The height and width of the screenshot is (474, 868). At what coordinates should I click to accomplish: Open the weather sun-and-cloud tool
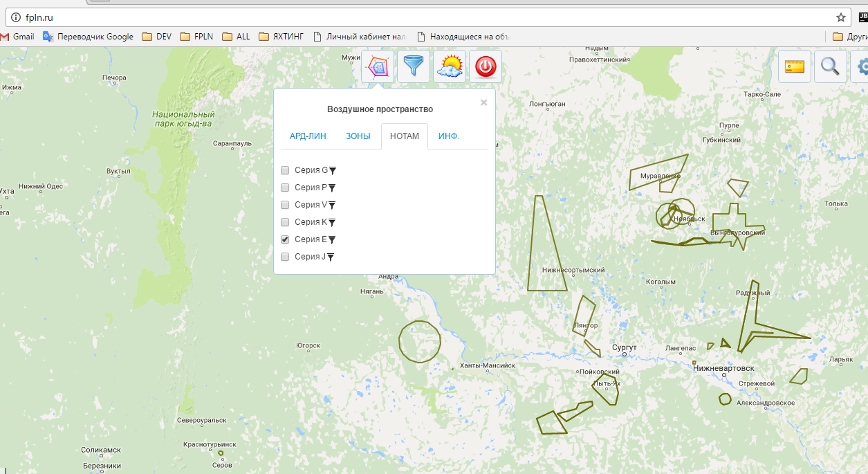tap(450, 67)
